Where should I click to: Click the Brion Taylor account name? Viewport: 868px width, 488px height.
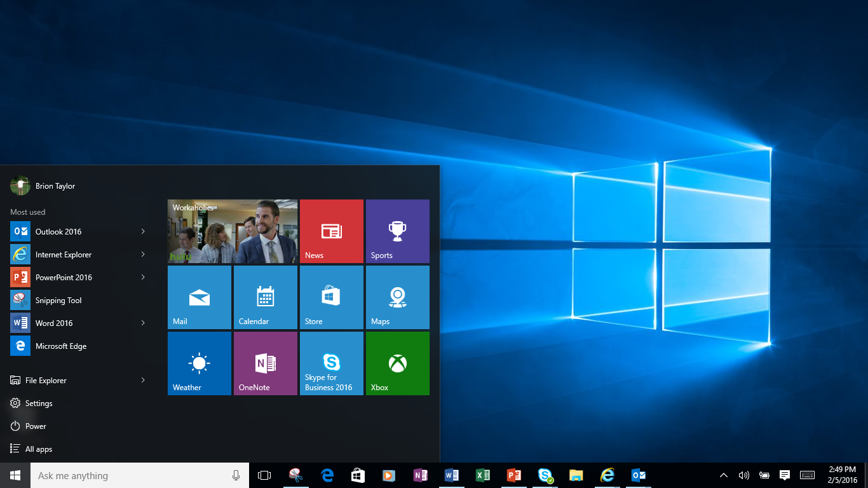click(55, 186)
